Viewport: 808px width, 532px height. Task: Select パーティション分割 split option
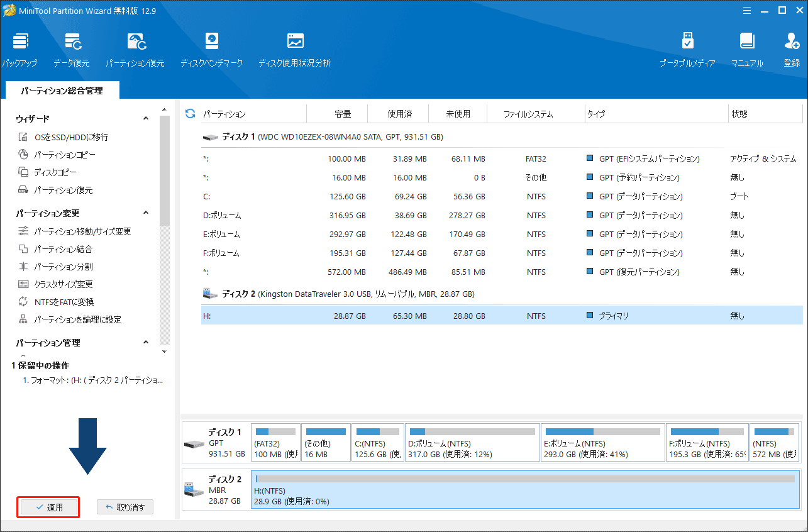pyautogui.click(x=55, y=267)
